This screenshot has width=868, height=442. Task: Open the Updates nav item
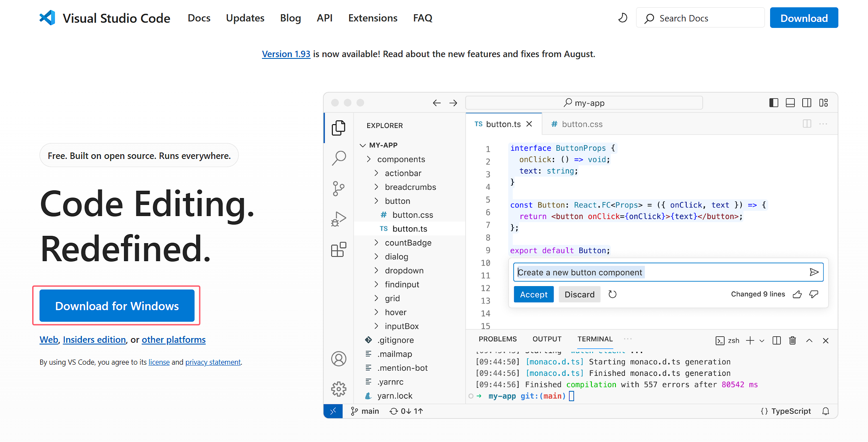tap(245, 18)
